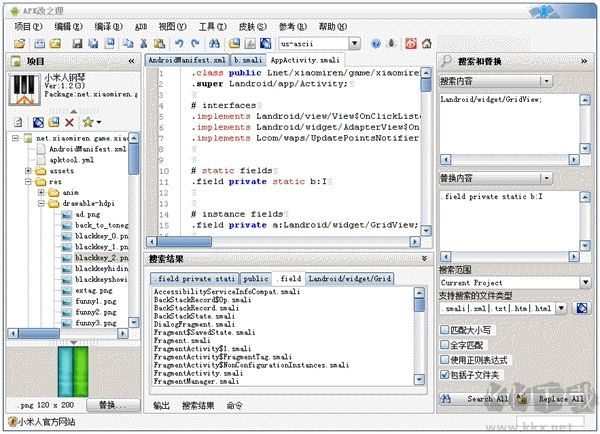The image size is (600, 434).
Task: Open the 编辑 menu
Action: pyautogui.click(x=68, y=26)
